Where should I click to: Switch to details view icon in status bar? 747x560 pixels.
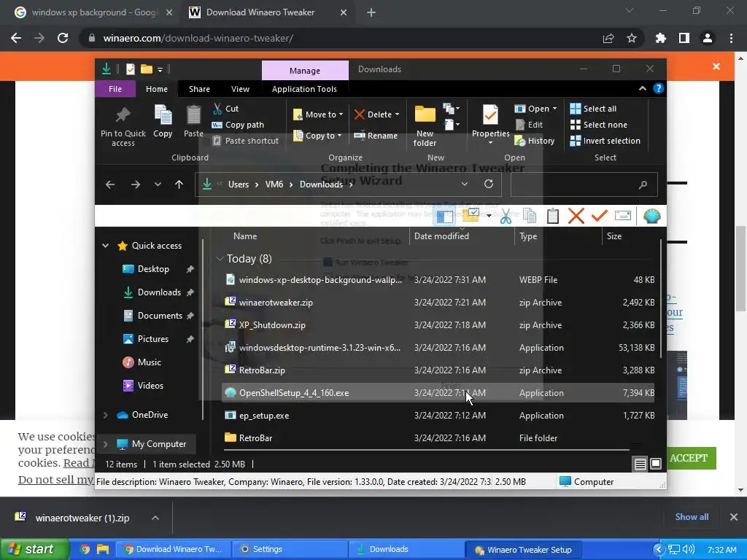(640, 464)
